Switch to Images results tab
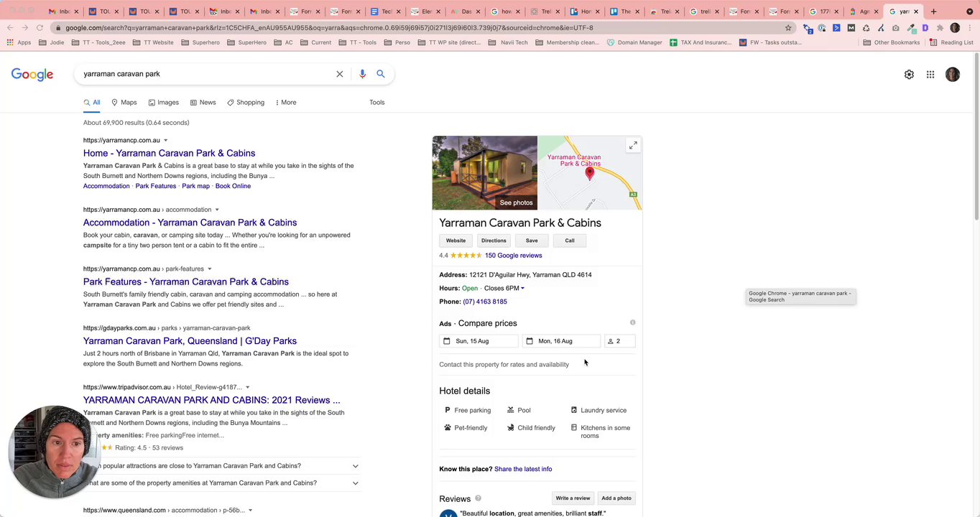 163,103
